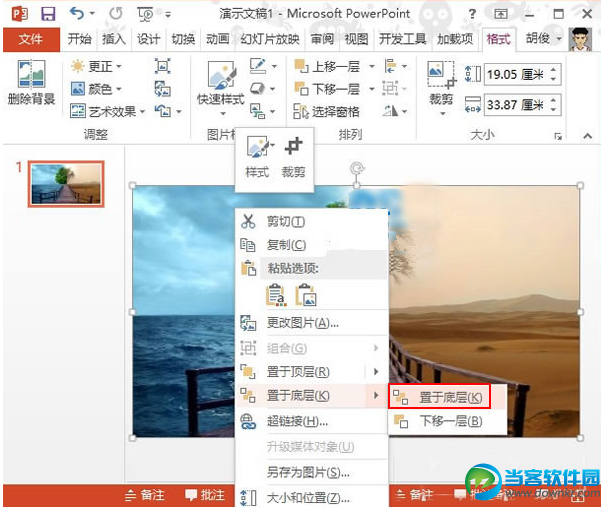This screenshot has height=507, width=601.
Task: Choose Send Backward (下移一层) in submenu
Action: pos(447,421)
